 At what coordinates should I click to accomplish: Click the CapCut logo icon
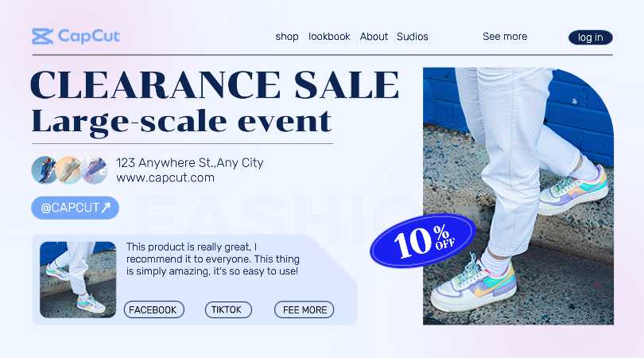click(42, 36)
